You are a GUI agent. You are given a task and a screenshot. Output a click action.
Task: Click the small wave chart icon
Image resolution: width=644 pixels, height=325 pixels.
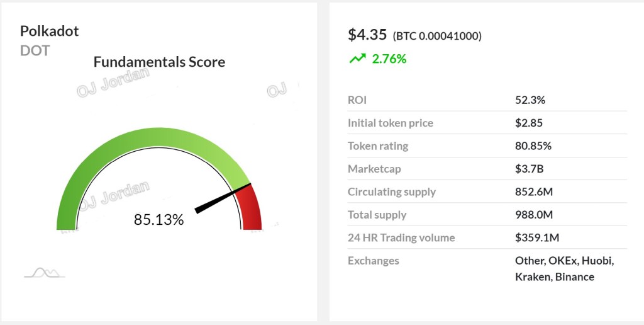[x=44, y=273]
